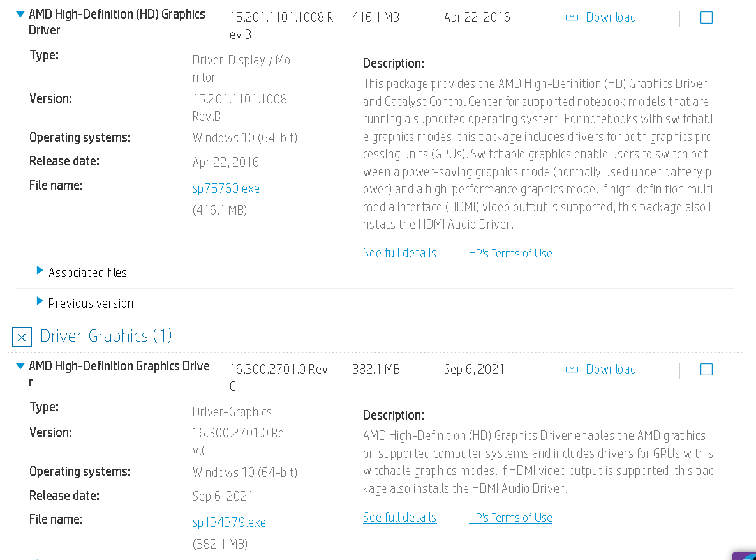Open HP's Terms of Use under the first description

(510, 254)
